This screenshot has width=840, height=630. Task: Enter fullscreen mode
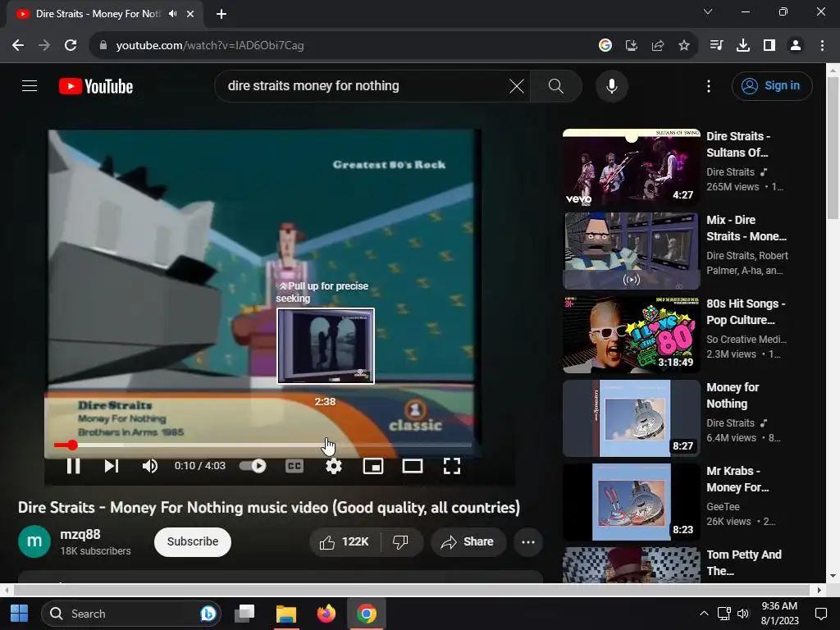[452, 466]
